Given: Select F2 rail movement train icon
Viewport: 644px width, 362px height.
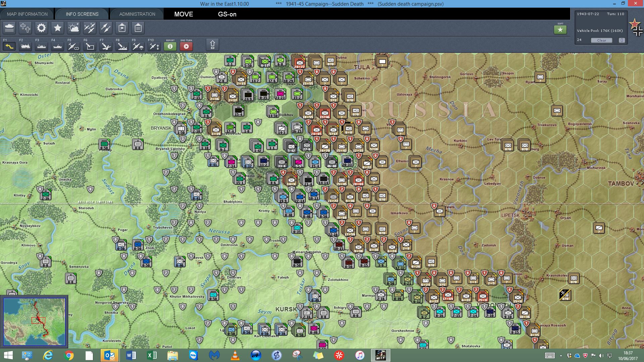Looking at the screenshot, I should tap(25, 46).
